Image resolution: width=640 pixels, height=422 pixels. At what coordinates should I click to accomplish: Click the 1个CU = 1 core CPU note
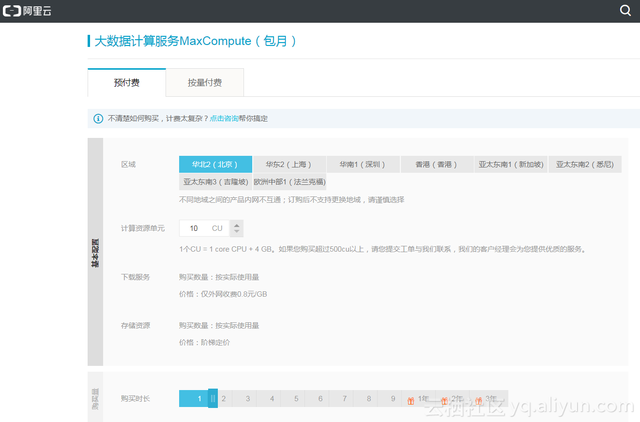pyautogui.click(x=383, y=249)
